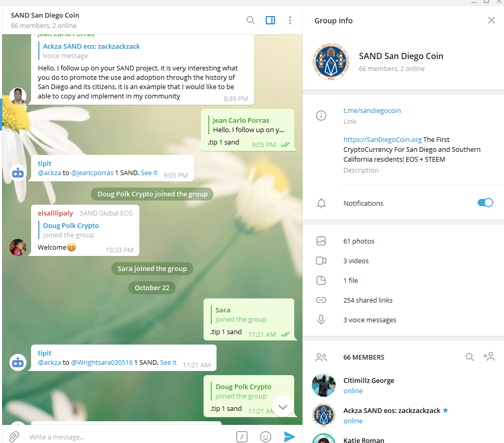Screen dimensions: 504x443
Task: Toggle the right info side panel icon
Action: point(270,21)
